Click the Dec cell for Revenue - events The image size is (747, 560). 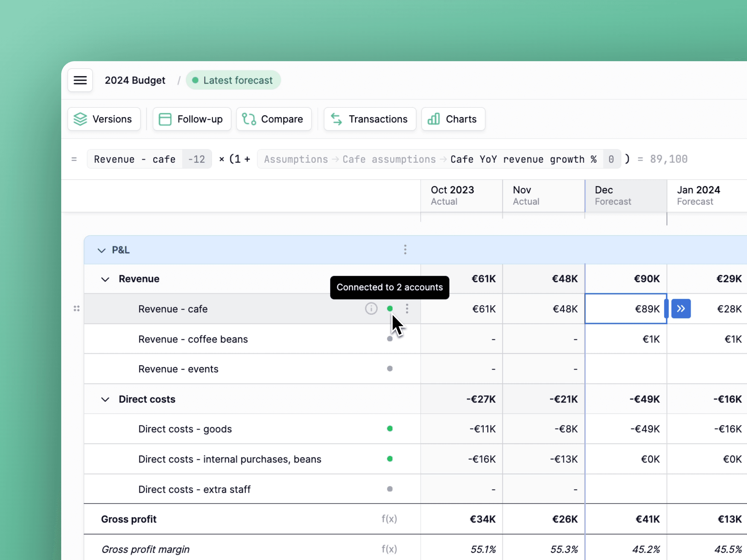click(x=626, y=369)
